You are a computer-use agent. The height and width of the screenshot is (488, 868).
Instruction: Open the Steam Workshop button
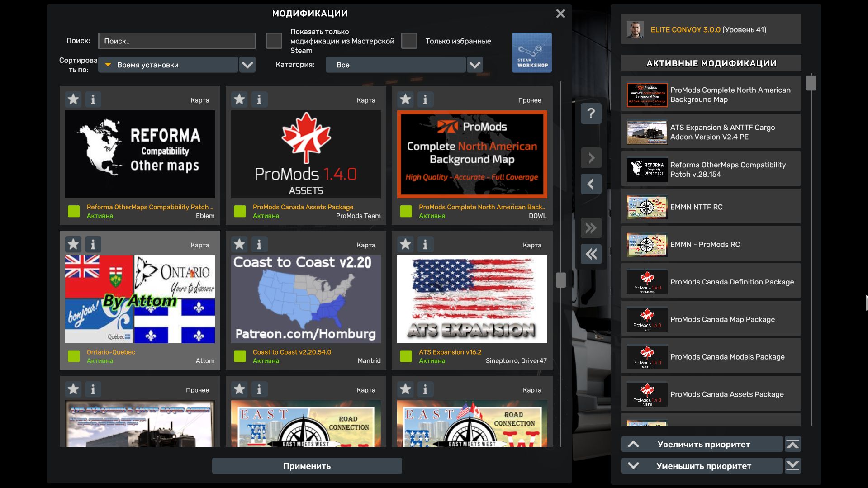pyautogui.click(x=532, y=52)
